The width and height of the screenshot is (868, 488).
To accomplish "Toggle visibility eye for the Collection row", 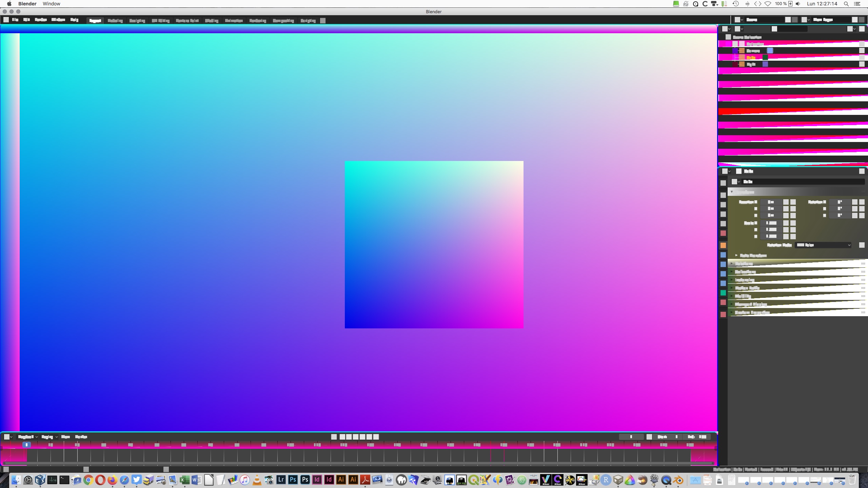I will coord(862,44).
